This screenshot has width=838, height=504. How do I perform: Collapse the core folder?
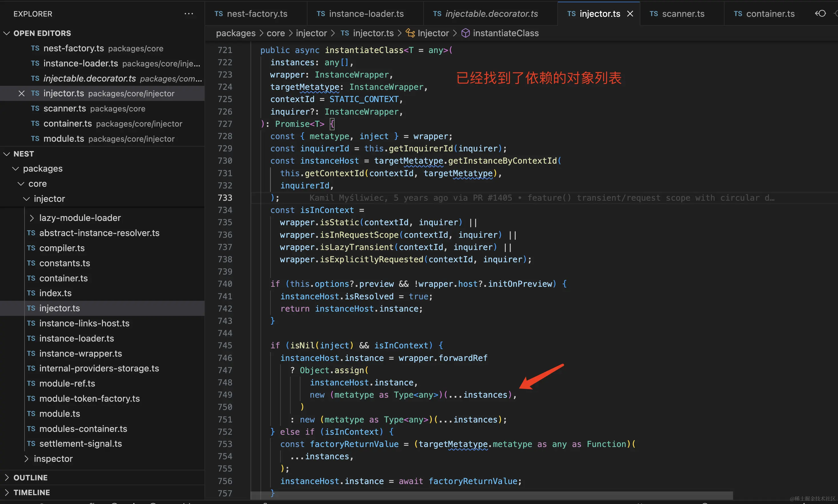click(21, 184)
